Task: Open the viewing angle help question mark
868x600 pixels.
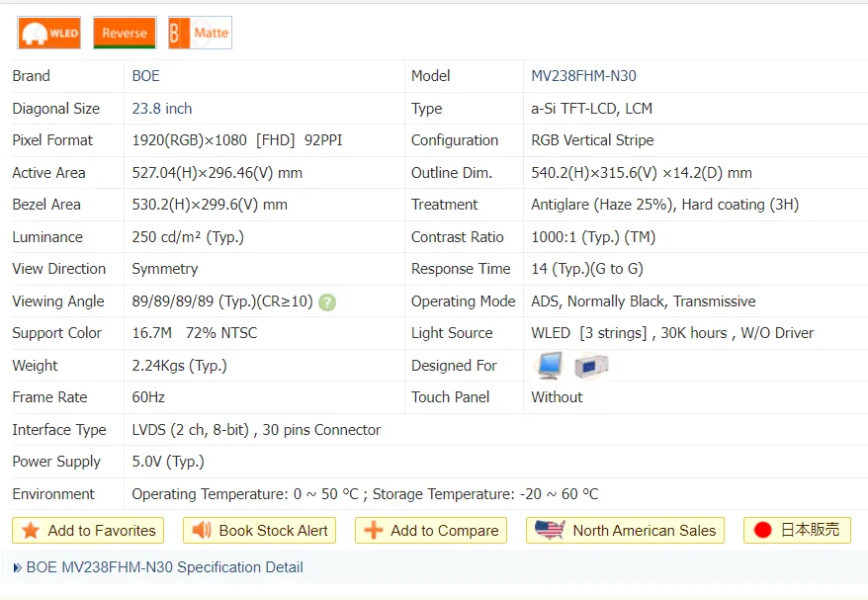Action: tap(327, 301)
